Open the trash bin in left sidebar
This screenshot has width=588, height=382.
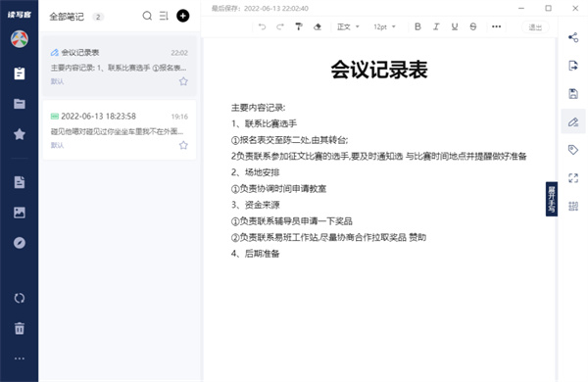click(x=20, y=328)
